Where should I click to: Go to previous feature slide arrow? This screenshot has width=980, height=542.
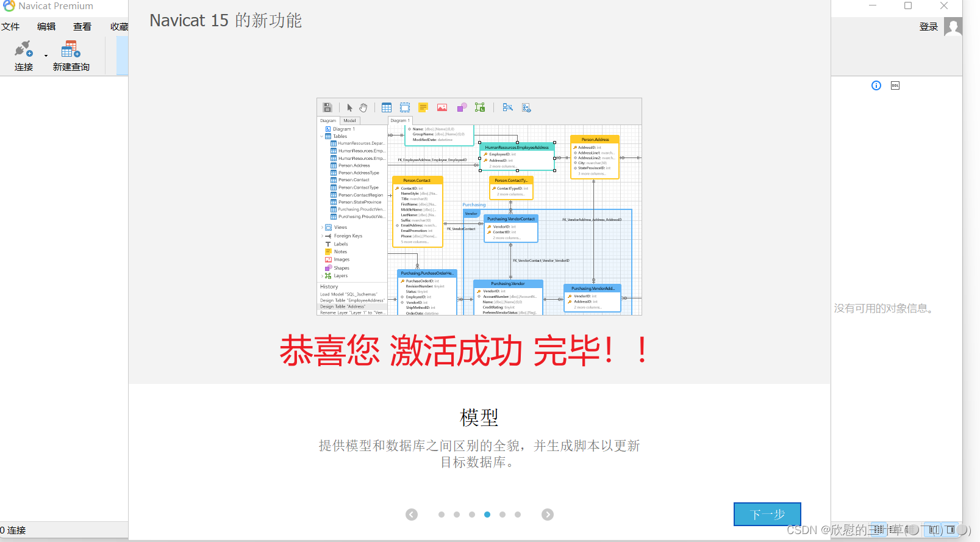(412, 515)
